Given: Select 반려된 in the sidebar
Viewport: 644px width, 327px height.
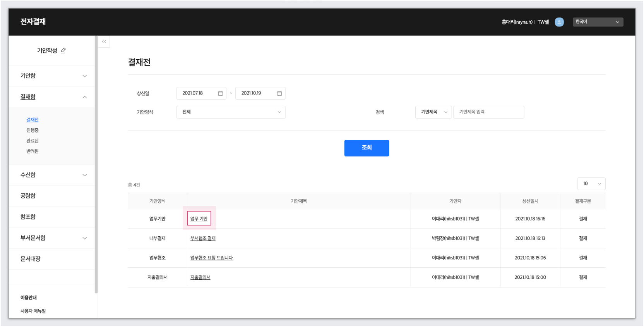Looking at the screenshot, I should pos(33,151).
